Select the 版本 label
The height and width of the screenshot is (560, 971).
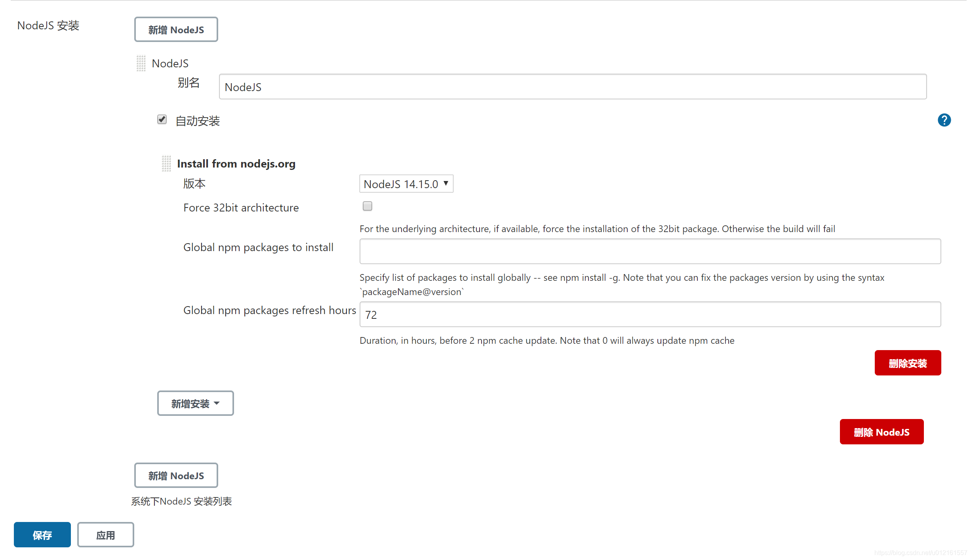(x=194, y=184)
